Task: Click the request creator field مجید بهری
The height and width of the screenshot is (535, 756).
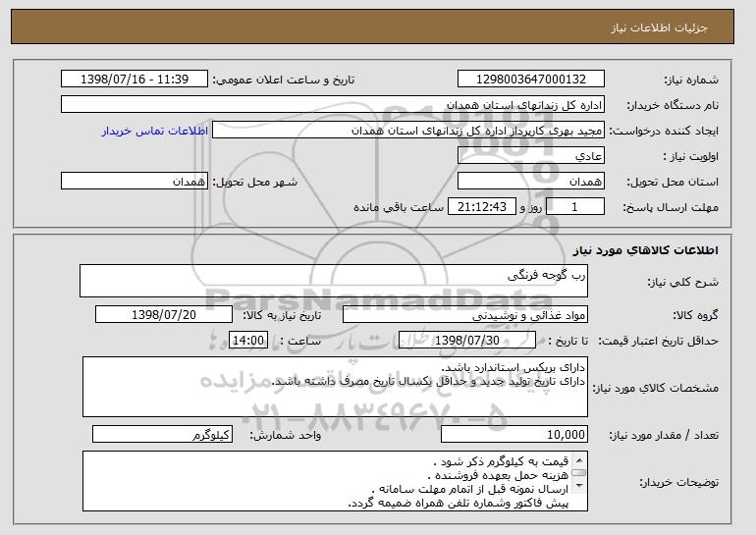Action: (408, 131)
